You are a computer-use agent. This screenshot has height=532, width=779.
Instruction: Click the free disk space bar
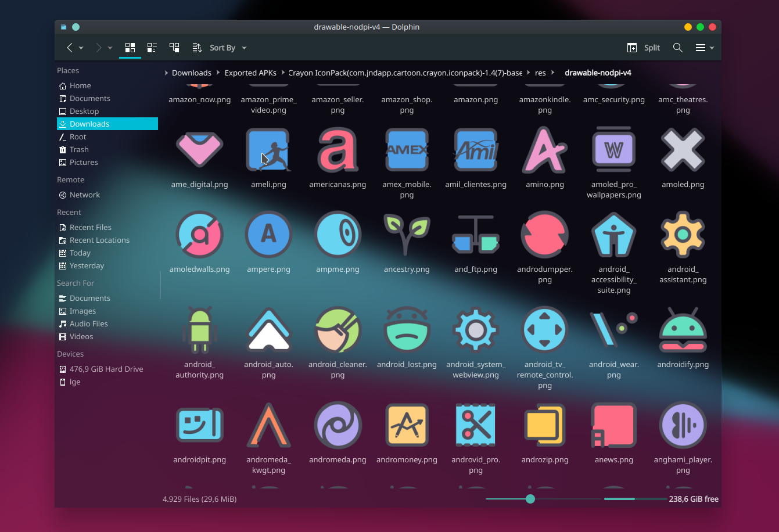(635, 499)
